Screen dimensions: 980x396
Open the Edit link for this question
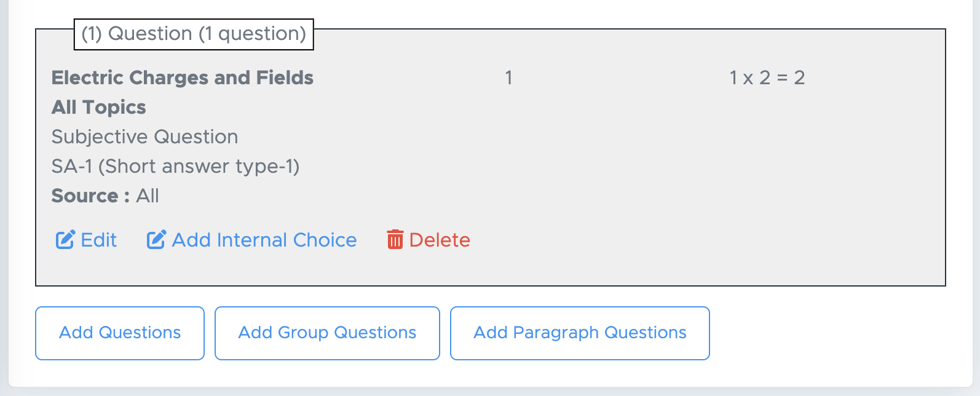(x=98, y=240)
